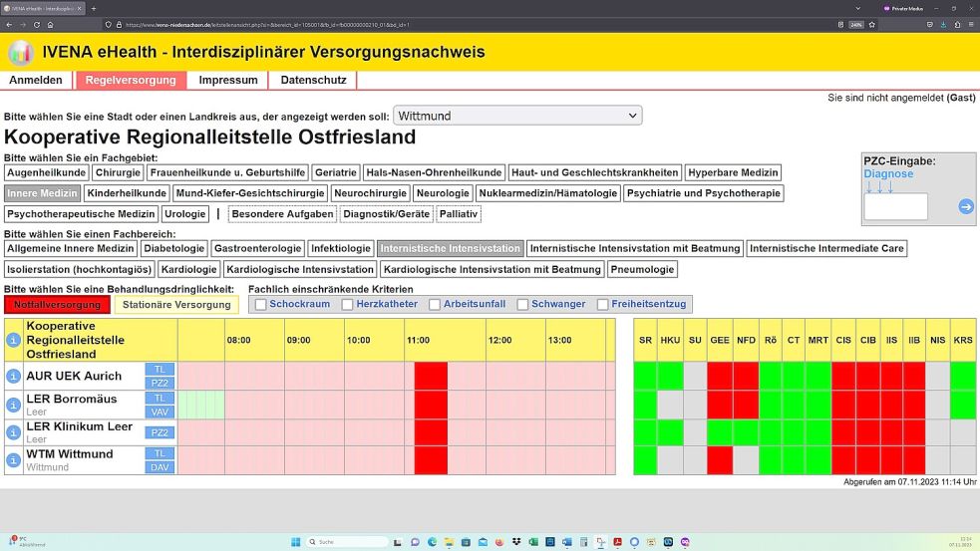Choose Fachgebiet Chirurgie
This screenshot has width=980, height=551.
(x=118, y=172)
